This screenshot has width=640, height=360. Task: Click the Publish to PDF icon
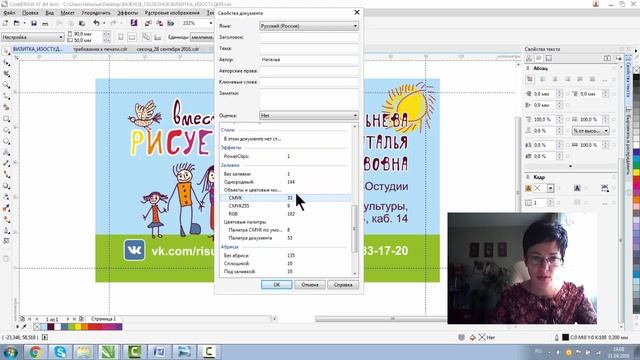click(x=171, y=23)
